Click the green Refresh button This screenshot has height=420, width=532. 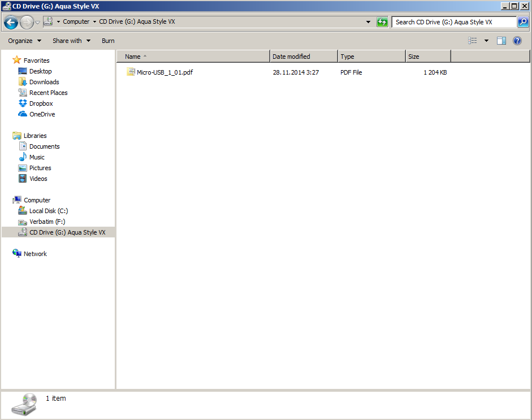pos(382,22)
